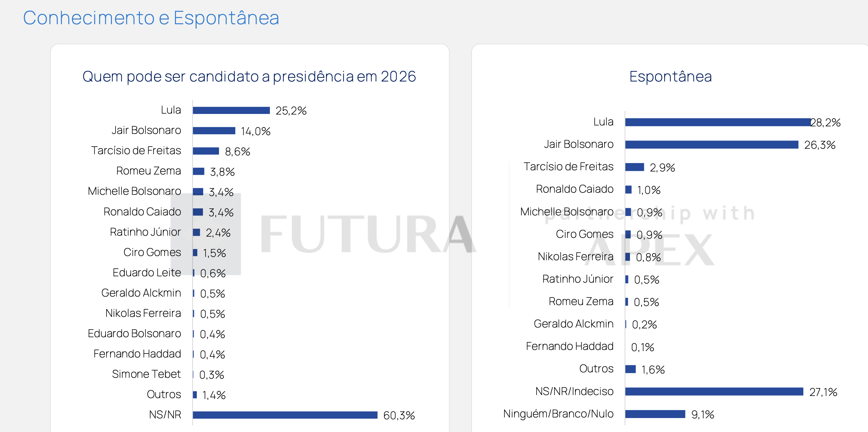
Task: Click the 'Quem pode ser candidato' chart title
Action: click(x=249, y=76)
